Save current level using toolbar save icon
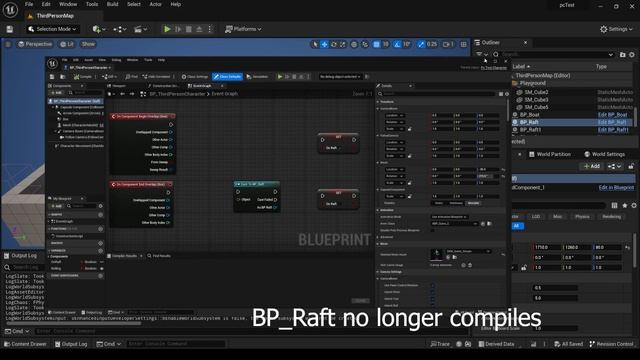The height and width of the screenshot is (360, 640). pyautogui.click(x=9, y=29)
